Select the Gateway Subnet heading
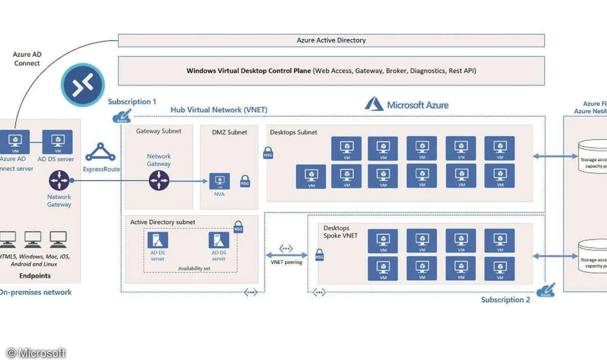Viewport: 607px width, 364px height. point(159,131)
